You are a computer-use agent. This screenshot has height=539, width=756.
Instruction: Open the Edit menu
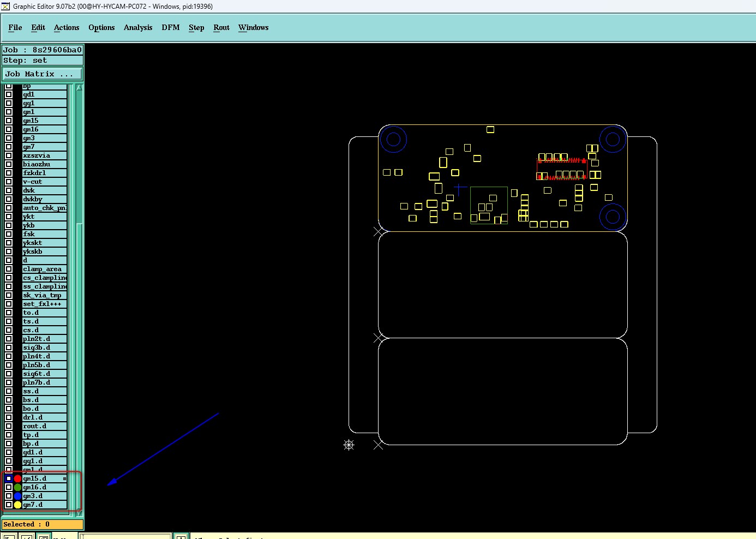38,27
